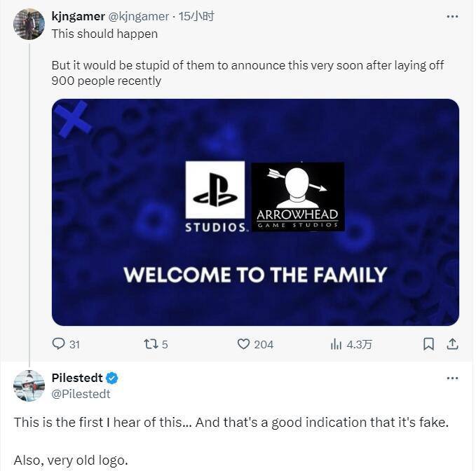
Task: Click the reply icon on kjngamer's tweet
Action: point(59,344)
